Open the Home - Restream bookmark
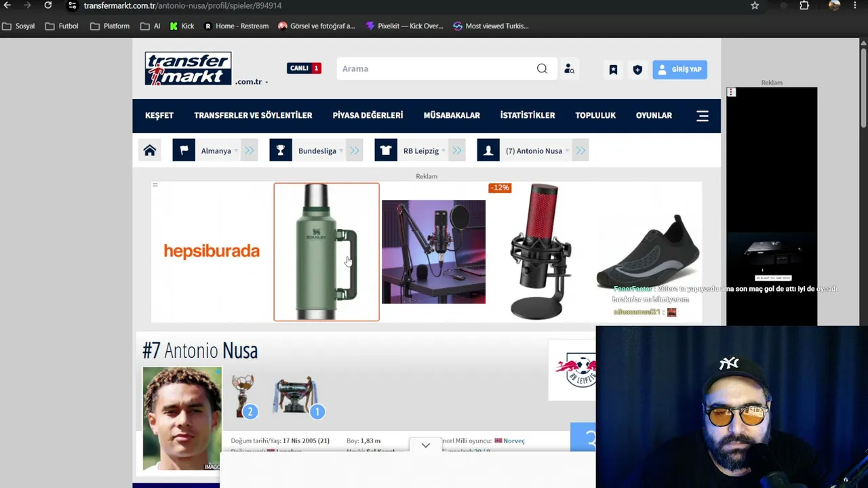The image size is (868, 488). tap(236, 26)
